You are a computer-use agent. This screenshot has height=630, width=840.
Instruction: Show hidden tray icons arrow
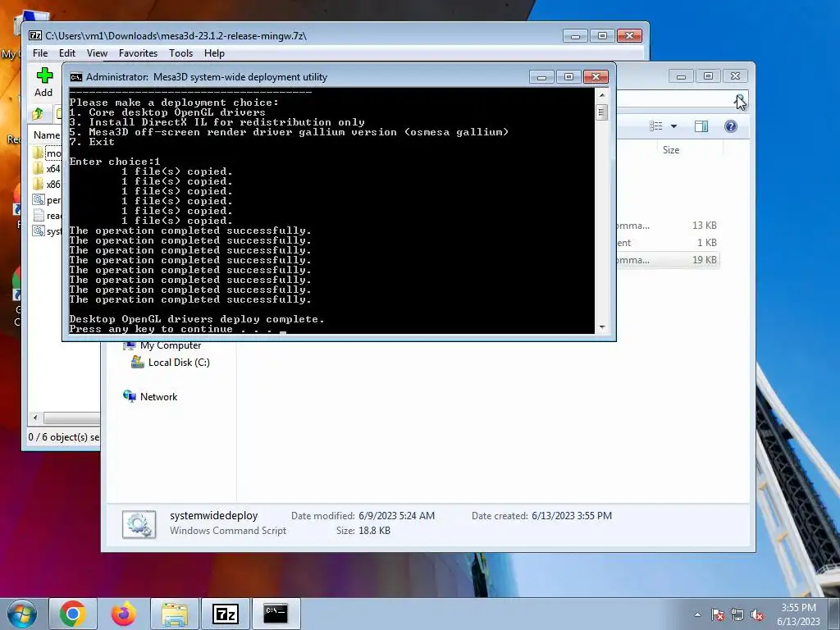point(697,614)
